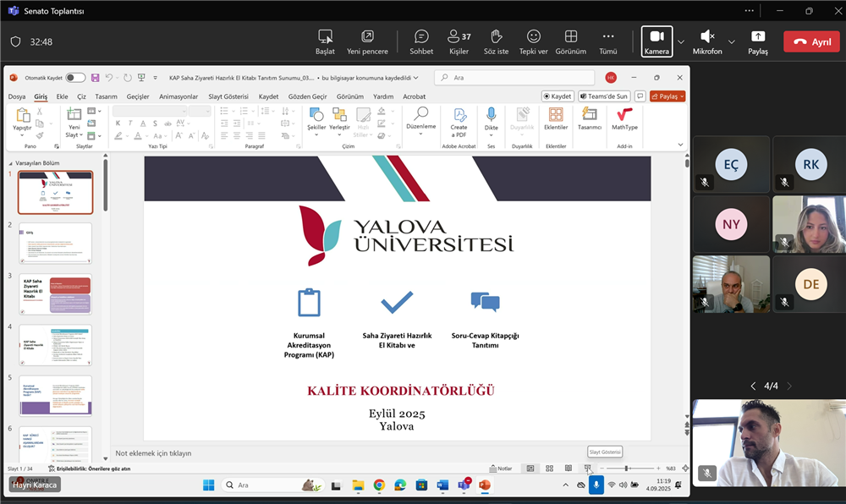The width and height of the screenshot is (846, 504).
Task: Start slideshow from the quick access toolbar
Action: (141, 78)
